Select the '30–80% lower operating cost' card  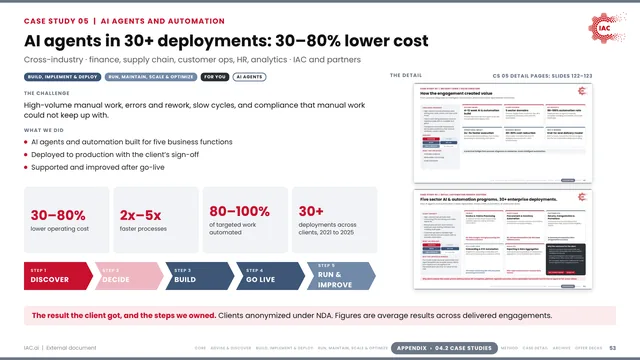tap(67, 220)
